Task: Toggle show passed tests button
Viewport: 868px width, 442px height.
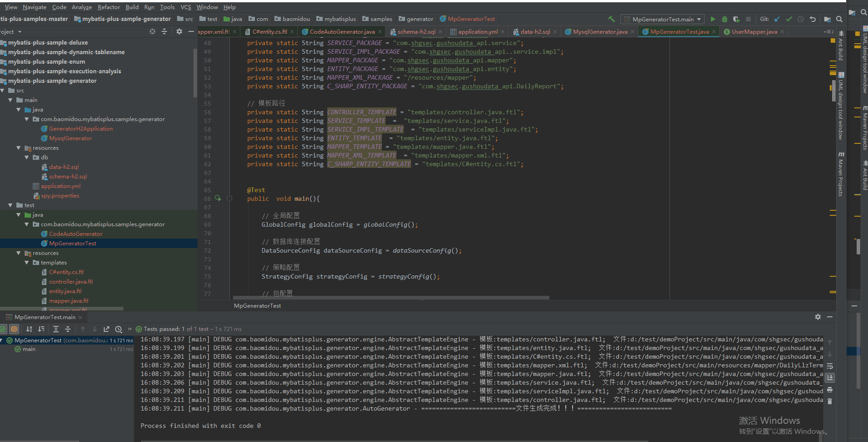Action: tap(3, 329)
